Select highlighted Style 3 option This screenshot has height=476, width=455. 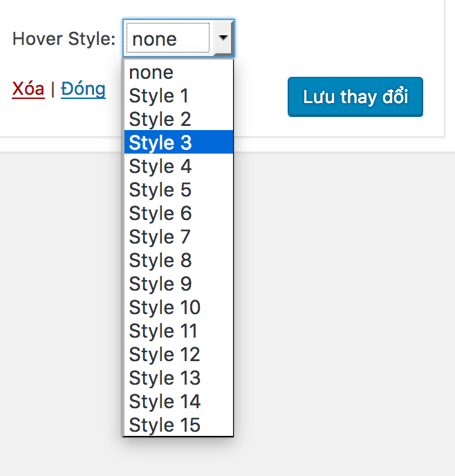tap(178, 143)
